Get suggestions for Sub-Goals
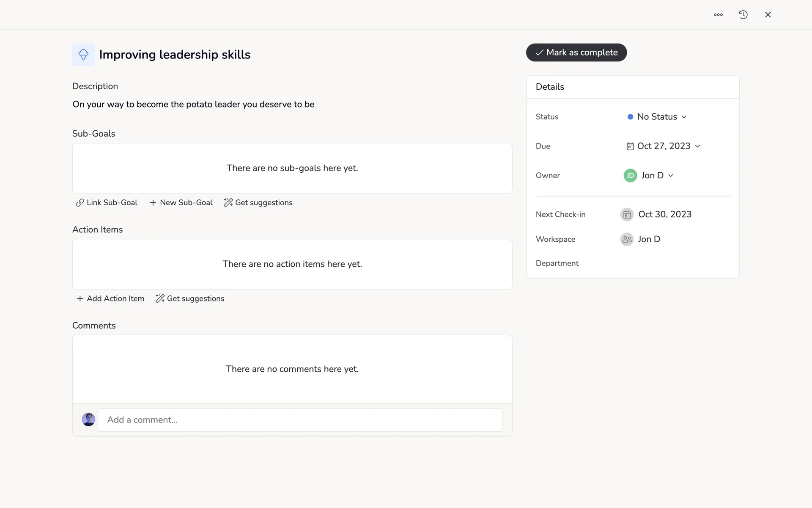The width and height of the screenshot is (812, 508). point(258,203)
